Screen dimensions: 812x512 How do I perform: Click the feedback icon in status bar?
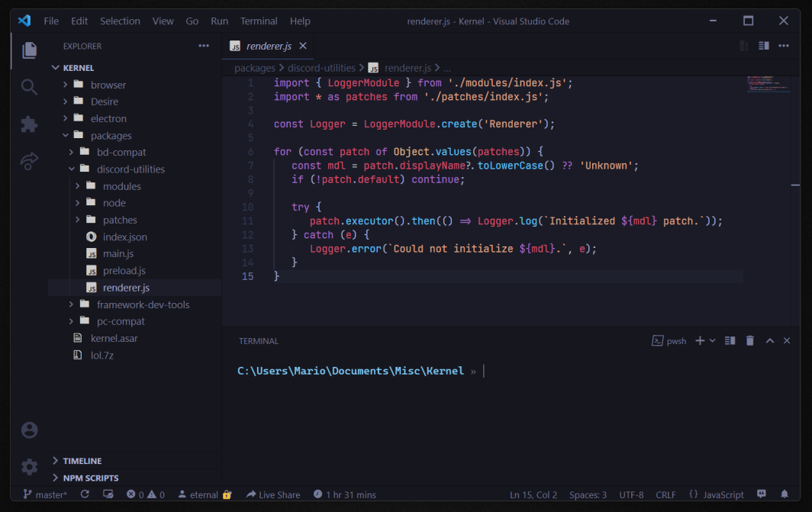click(x=762, y=494)
